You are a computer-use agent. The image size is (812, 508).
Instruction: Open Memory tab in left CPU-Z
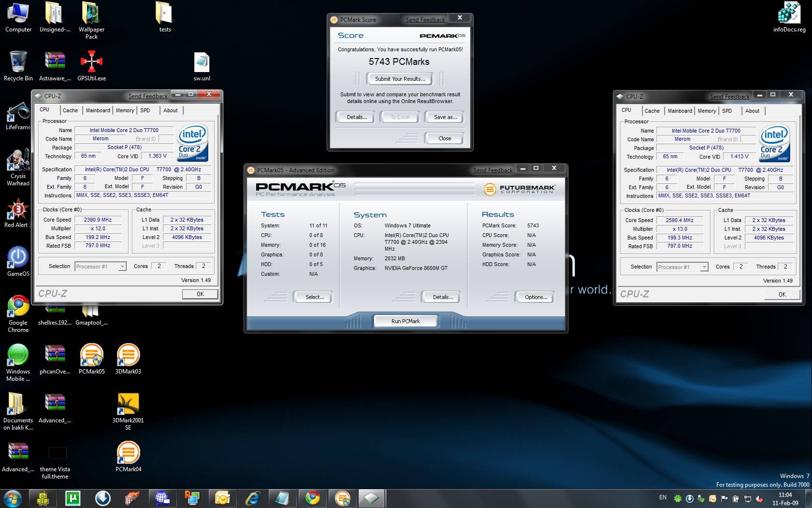point(125,110)
